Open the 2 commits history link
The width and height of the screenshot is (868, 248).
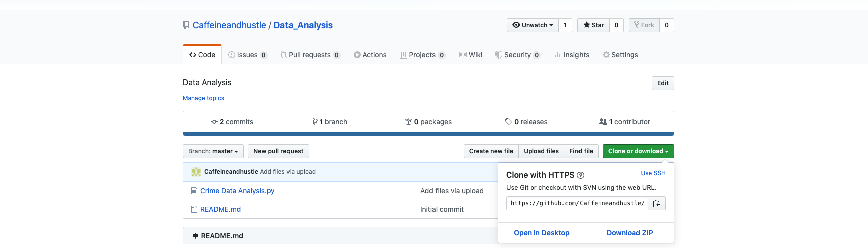click(x=232, y=122)
